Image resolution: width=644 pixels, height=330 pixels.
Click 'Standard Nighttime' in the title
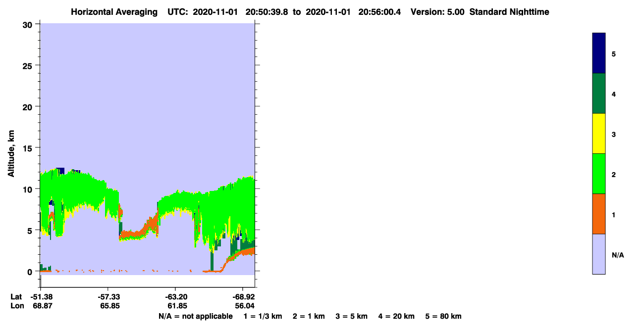point(509,12)
